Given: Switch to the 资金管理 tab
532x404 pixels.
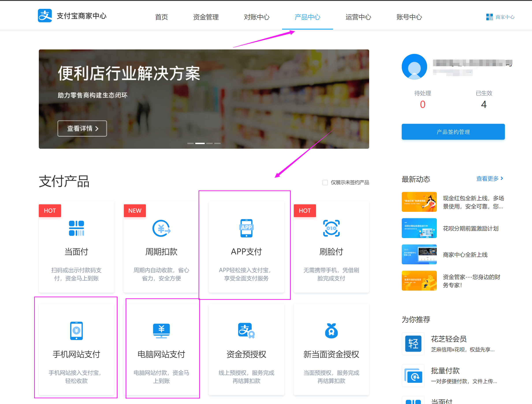Looking at the screenshot, I should click(x=206, y=17).
